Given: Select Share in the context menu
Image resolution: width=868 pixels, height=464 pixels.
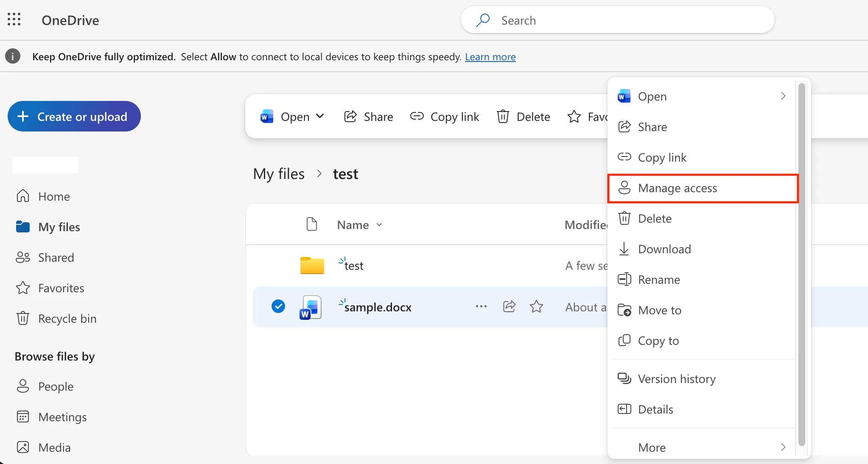Looking at the screenshot, I should [703, 127].
